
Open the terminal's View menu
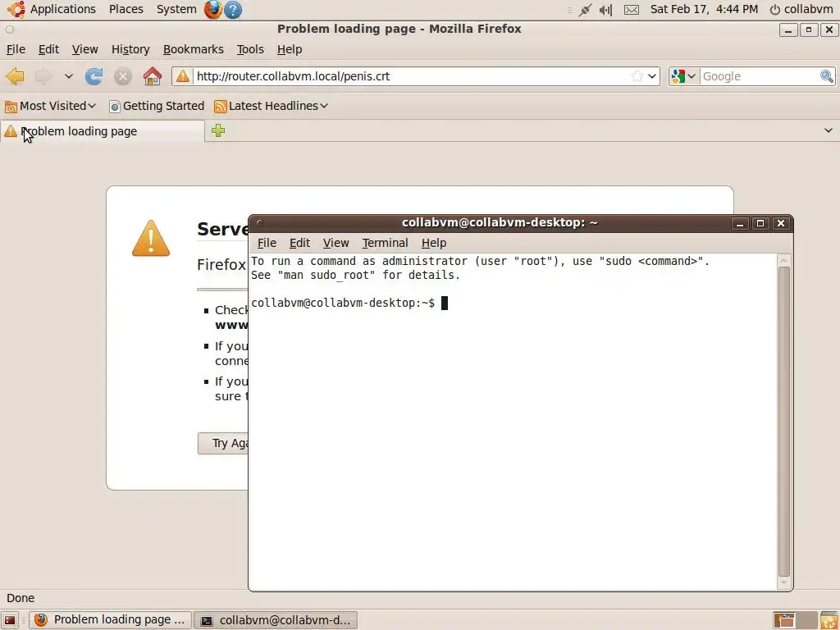[336, 243]
